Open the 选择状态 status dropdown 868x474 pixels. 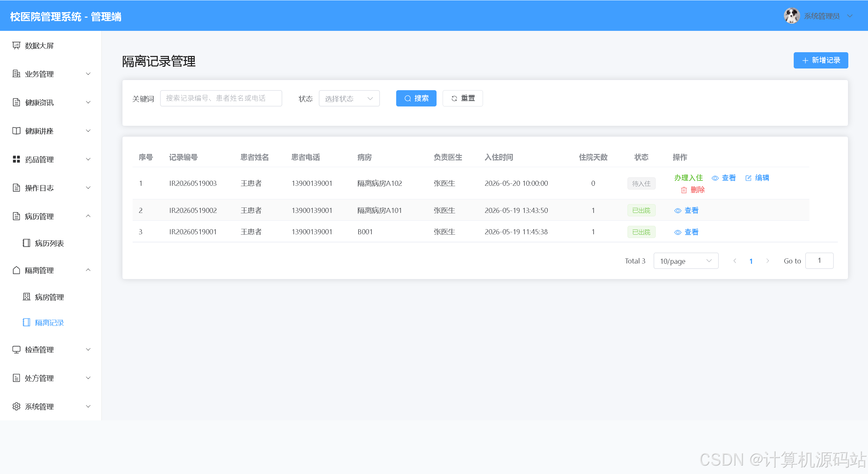[x=349, y=98]
